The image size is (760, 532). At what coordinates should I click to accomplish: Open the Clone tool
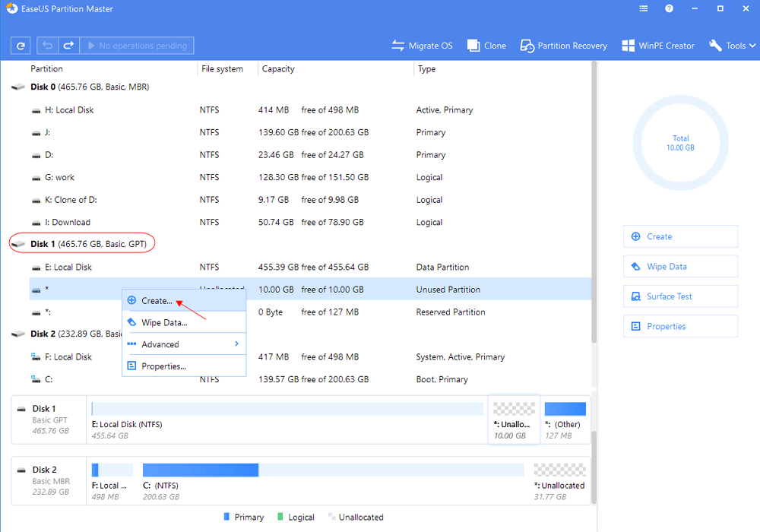coord(486,46)
